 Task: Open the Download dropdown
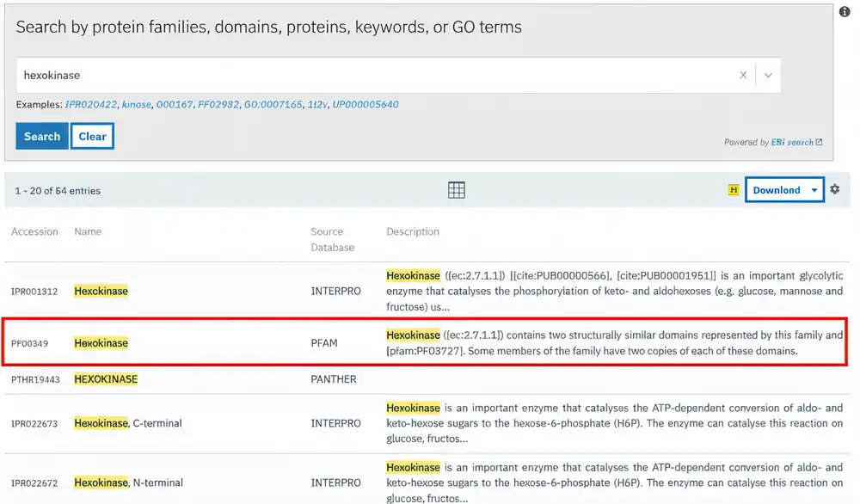click(x=783, y=190)
